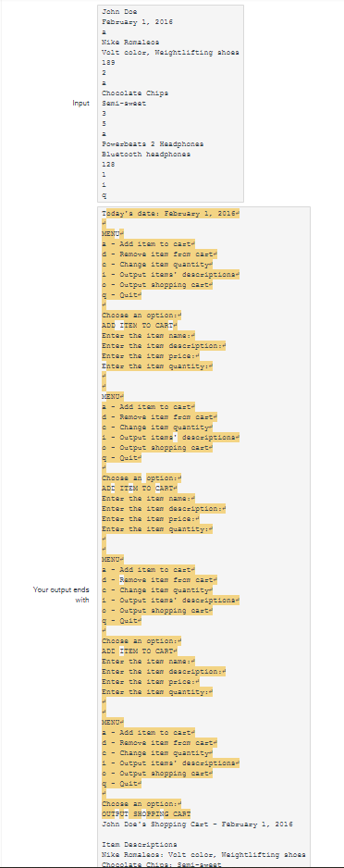
Task: Select the 'Item Descriptions' output line
Action: [x=140, y=845]
